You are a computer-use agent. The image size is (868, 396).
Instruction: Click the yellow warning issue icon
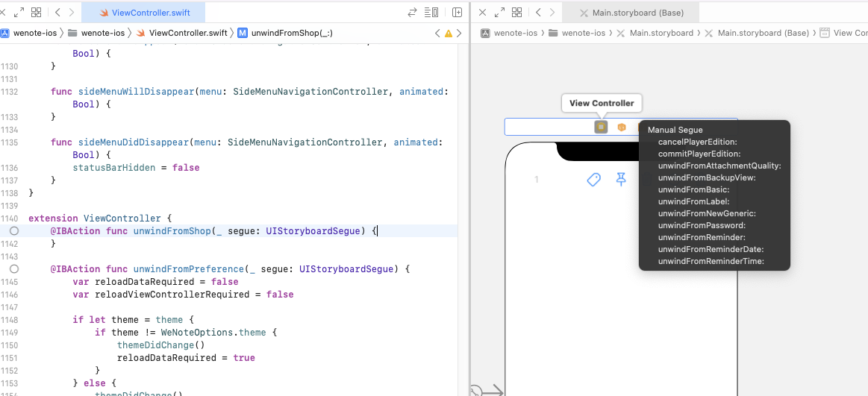click(x=449, y=33)
